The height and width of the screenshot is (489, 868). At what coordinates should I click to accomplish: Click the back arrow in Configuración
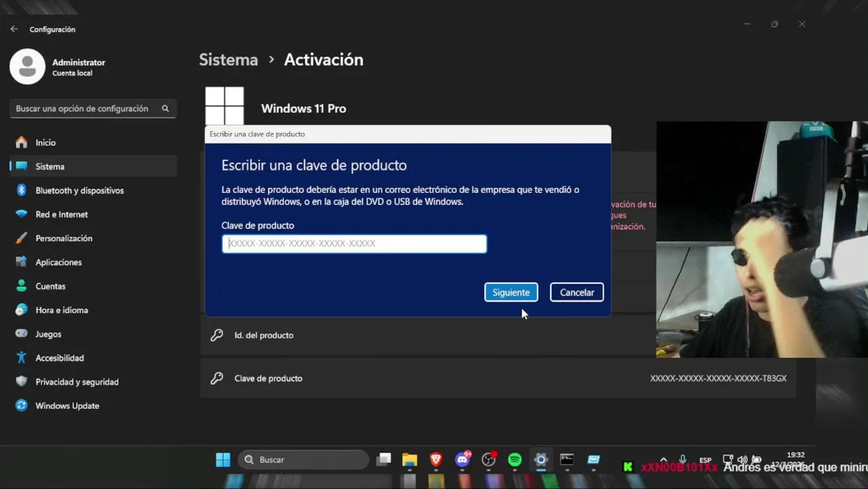pos(14,29)
